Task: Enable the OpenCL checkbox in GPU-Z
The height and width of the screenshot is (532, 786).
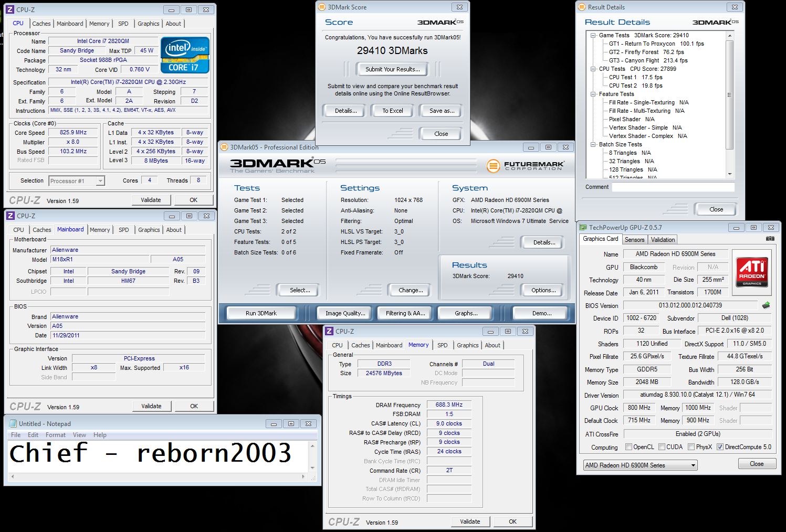Action: [x=628, y=447]
